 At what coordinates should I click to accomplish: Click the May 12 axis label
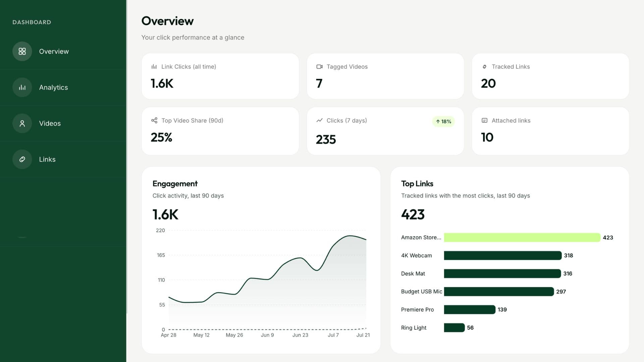201,335
